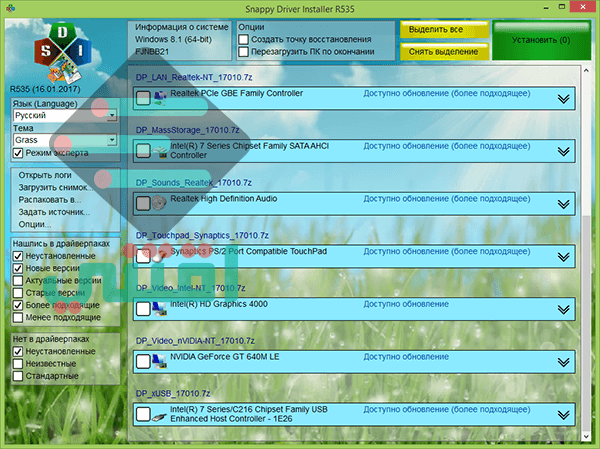Click Задать источник... menu entry
The image size is (600, 449).
[x=54, y=212]
